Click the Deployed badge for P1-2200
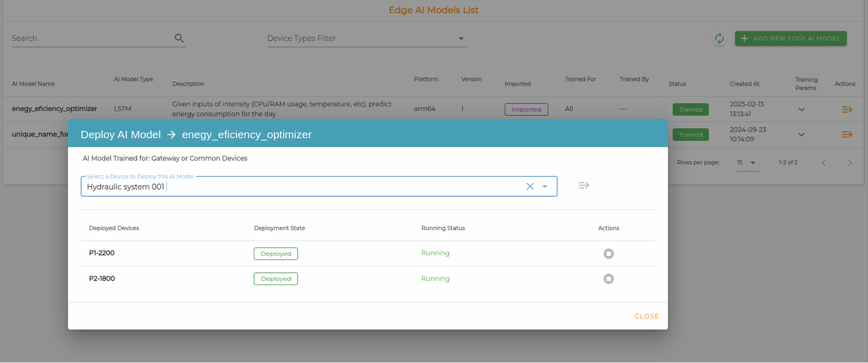The image size is (868, 363). tap(275, 254)
